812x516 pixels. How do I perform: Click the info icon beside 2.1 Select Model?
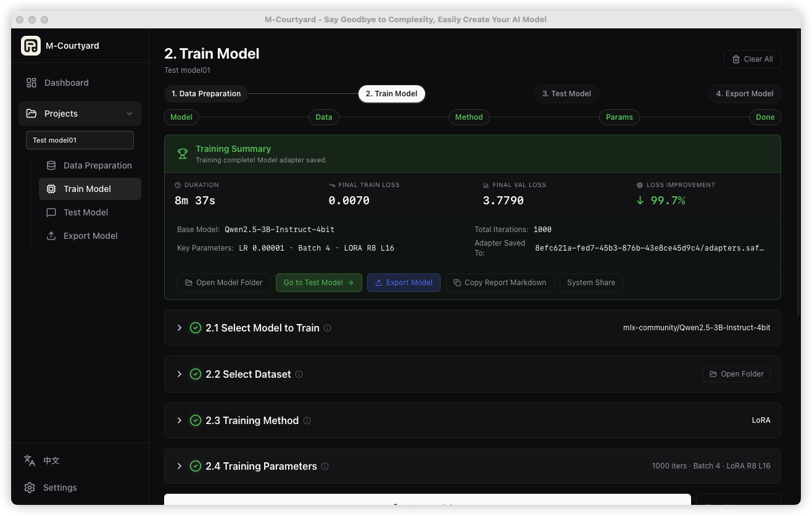click(x=327, y=328)
